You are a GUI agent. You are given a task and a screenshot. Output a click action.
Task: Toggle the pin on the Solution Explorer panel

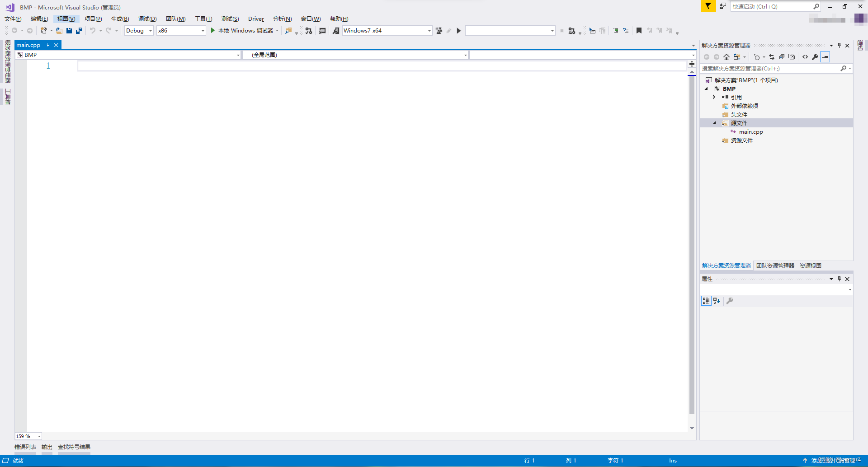click(x=840, y=45)
